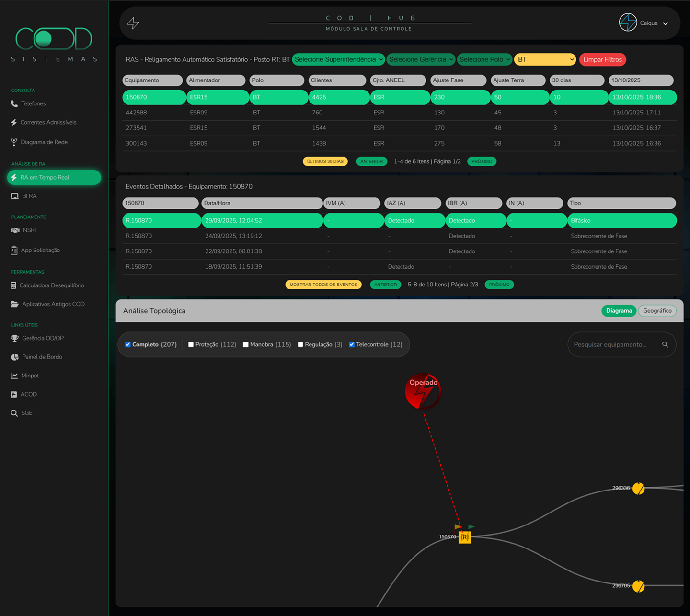Toggle the Telecontrole checkbox off
Viewport: 690px width, 616px height.
click(x=352, y=344)
